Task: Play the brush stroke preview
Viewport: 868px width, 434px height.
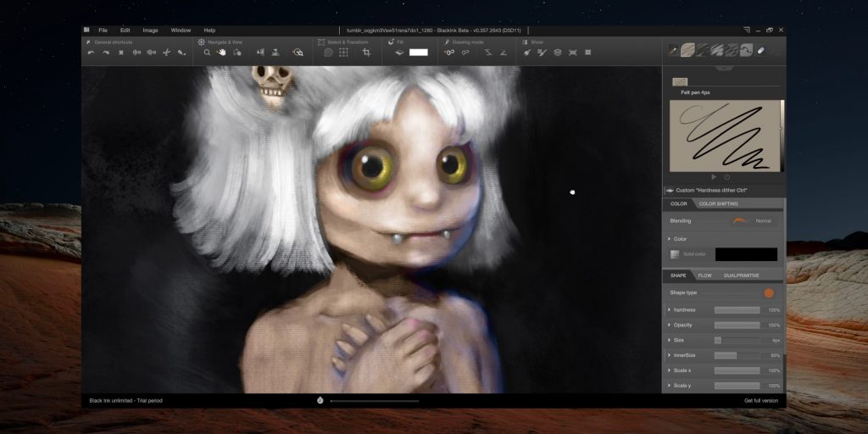Action: tap(714, 177)
